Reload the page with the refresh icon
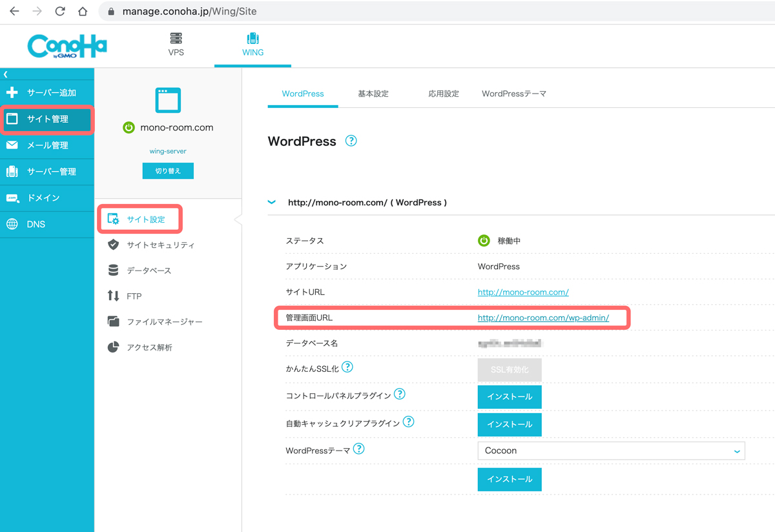 (x=60, y=12)
